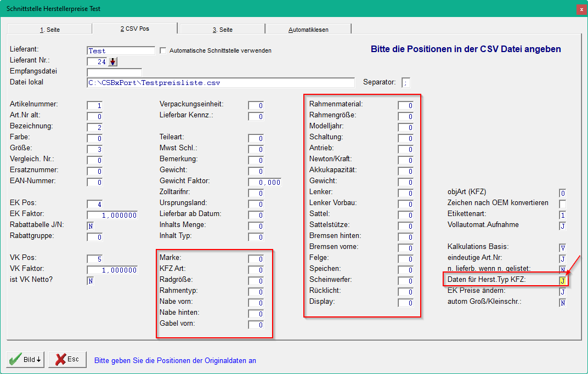Click the Rahmenmaterial position field
This screenshot has height=374, width=588.
[x=405, y=106]
